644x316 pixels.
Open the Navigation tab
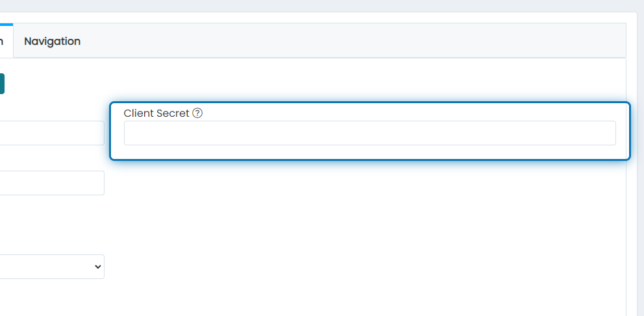pos(52,41)
